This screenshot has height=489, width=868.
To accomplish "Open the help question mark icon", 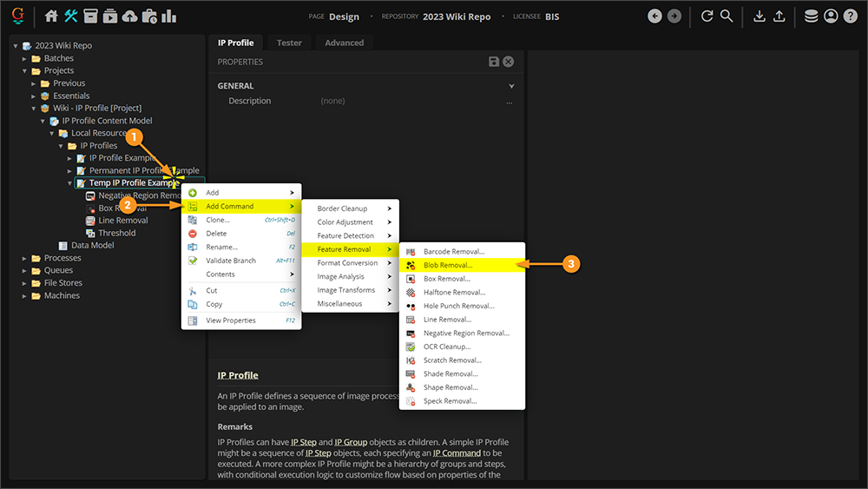I will tap(851, 16).
